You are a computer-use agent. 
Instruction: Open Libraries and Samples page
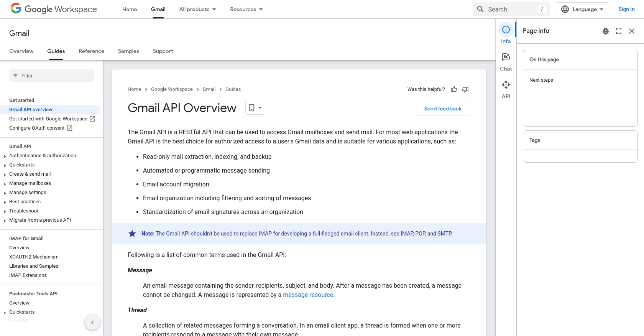tap(34, 266)
